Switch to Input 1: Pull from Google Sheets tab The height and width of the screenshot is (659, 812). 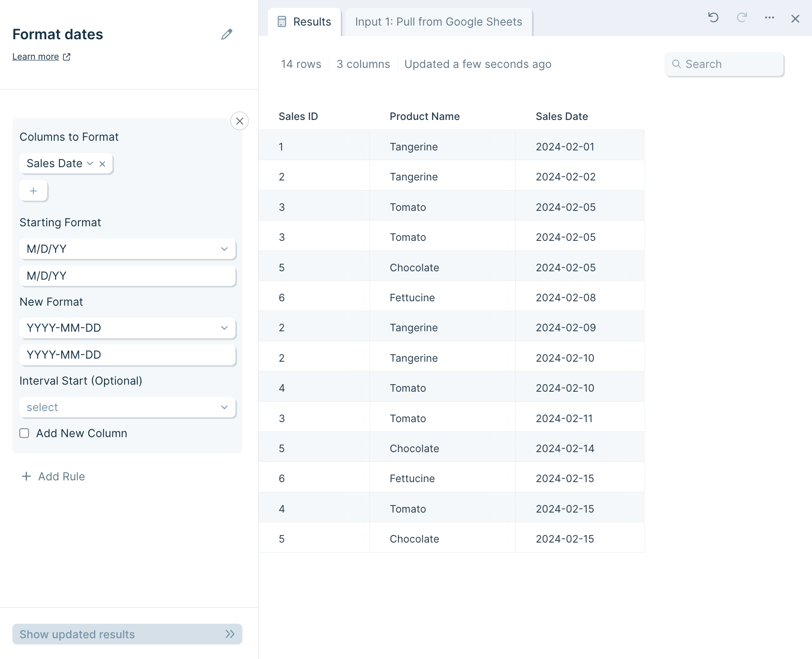[438, 22]
